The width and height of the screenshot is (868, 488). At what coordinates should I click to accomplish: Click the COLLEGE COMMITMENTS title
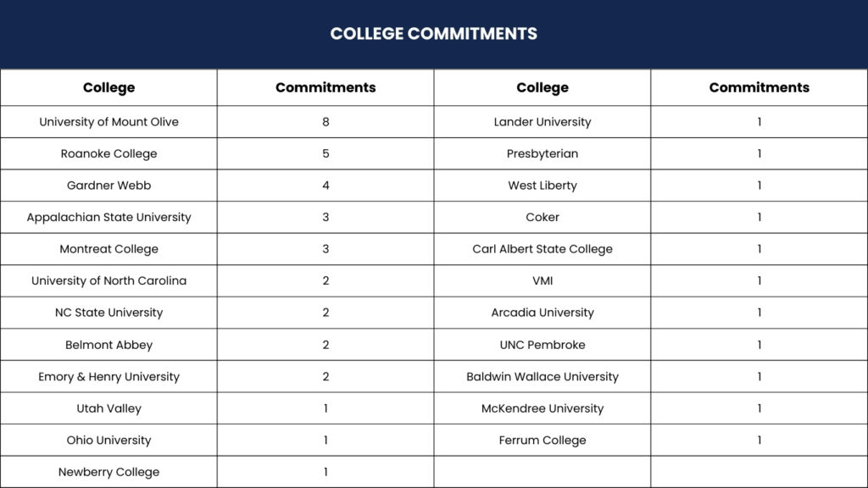[x=433, y=34]
